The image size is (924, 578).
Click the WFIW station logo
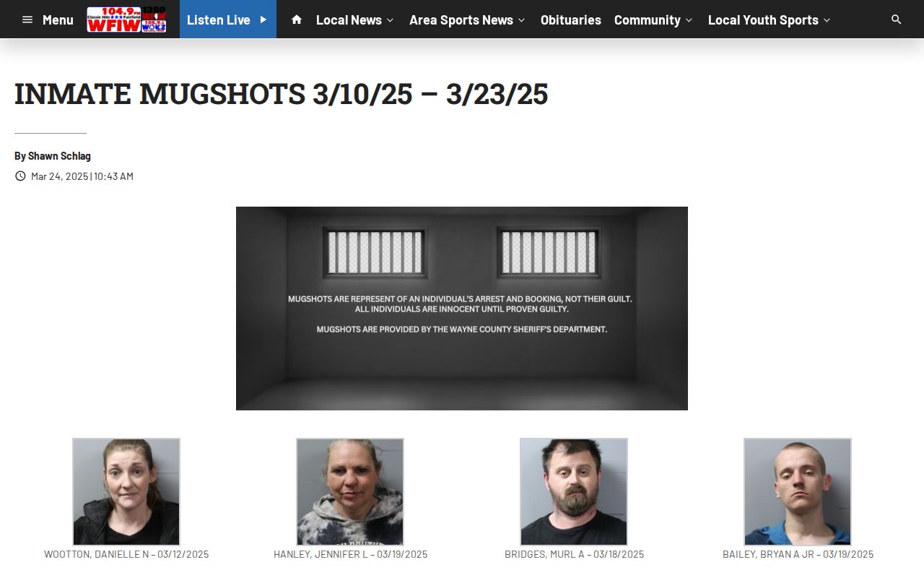[x=126, y=20]
